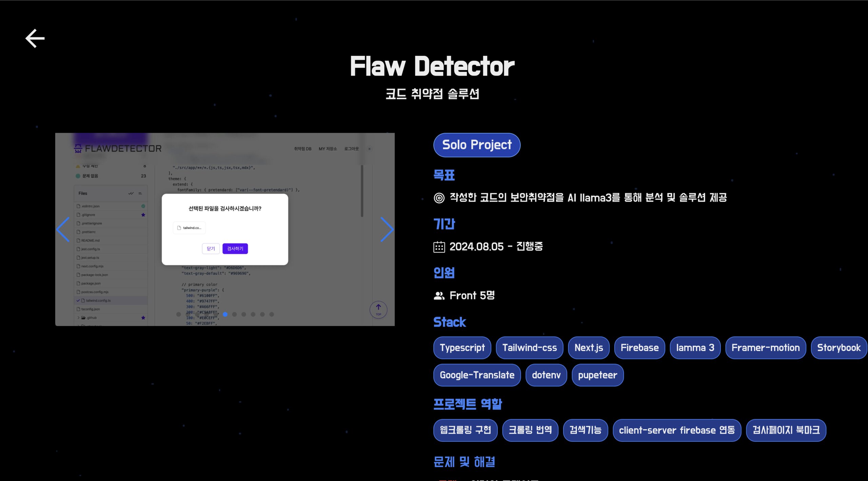The width and height of the screenshot is (868, 481).
Task: Click the Next.js stack badge icon
Action: (x=588, y=348)
